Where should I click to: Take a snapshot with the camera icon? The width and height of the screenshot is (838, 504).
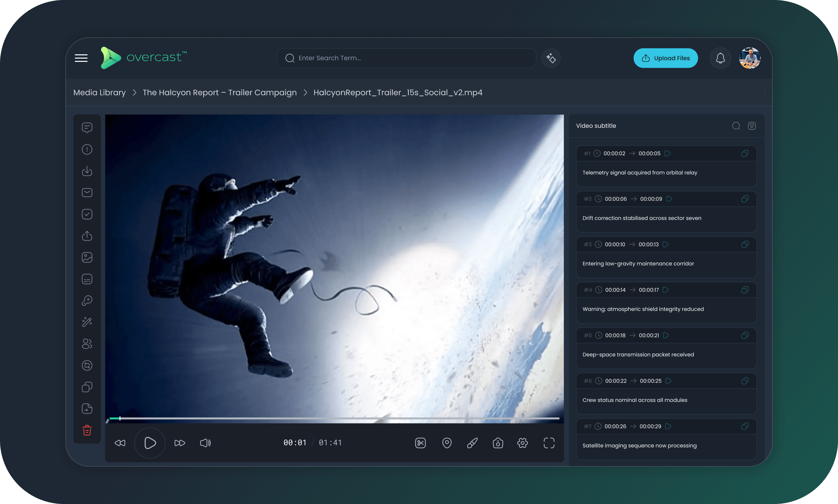coord(498,443)
